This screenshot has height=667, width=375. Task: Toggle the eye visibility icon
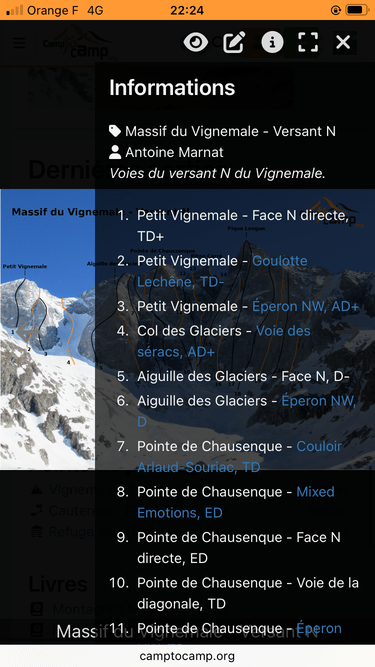coord(196,42)
